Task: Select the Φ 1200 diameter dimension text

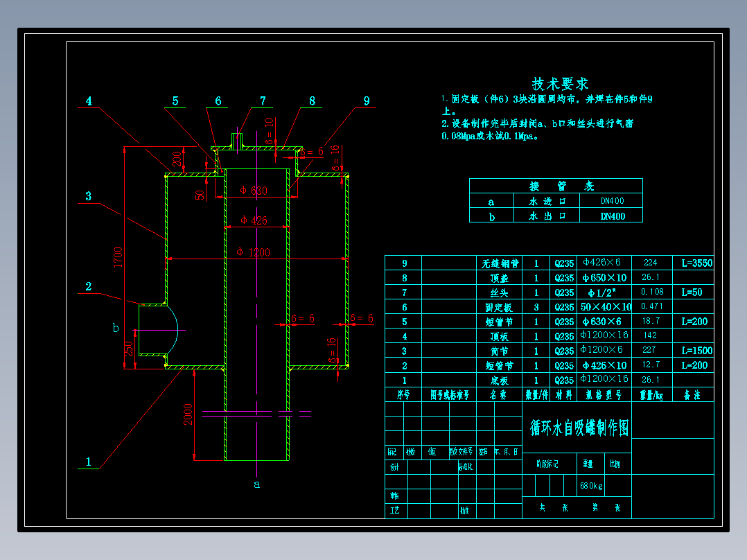Action: tap(254, 252)
